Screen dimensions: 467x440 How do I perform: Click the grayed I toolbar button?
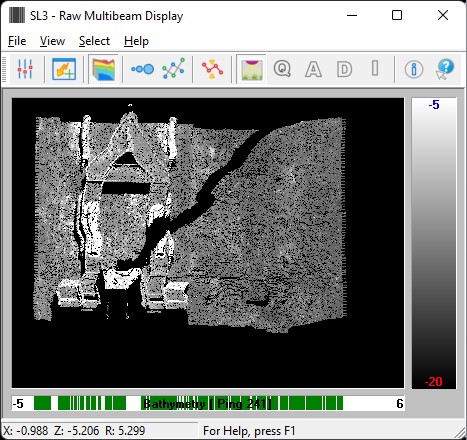[x=375, y=68]
